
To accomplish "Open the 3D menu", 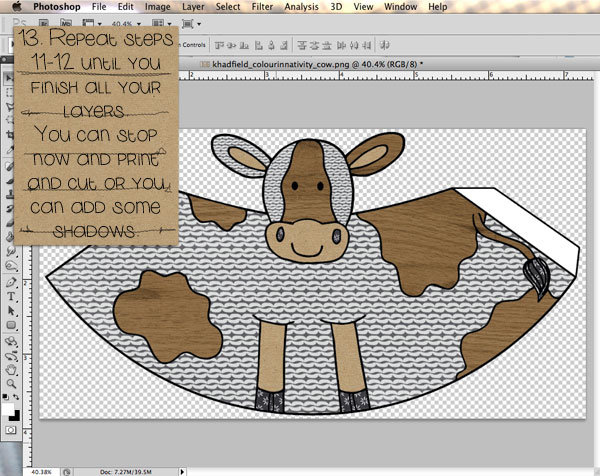I will 336,7.
